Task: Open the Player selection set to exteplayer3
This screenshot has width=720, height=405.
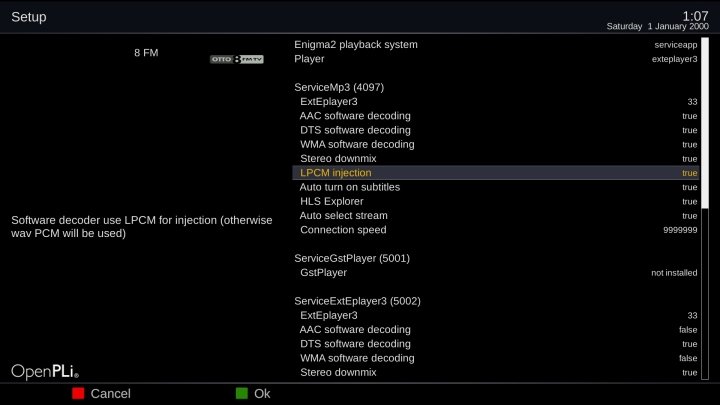Action: click(x=497, y=58)
